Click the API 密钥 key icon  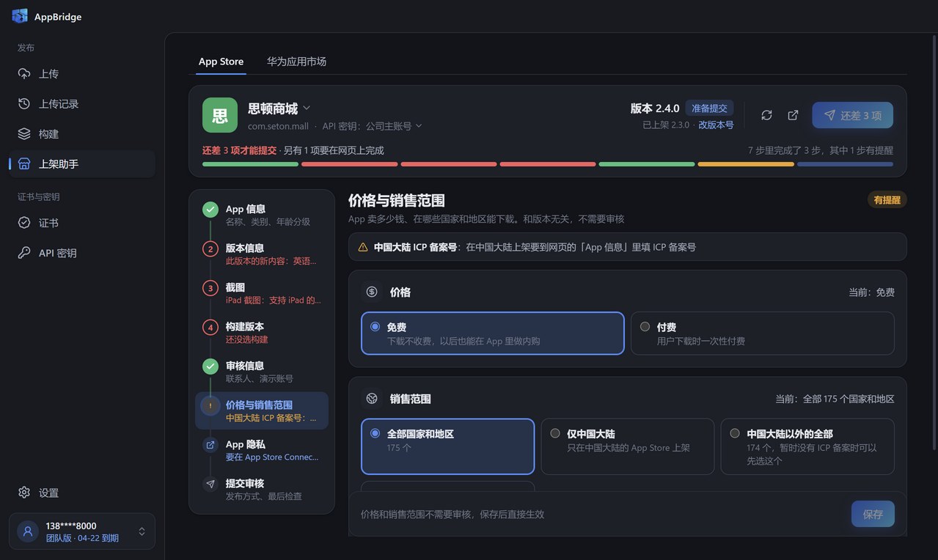pos(24,253)
